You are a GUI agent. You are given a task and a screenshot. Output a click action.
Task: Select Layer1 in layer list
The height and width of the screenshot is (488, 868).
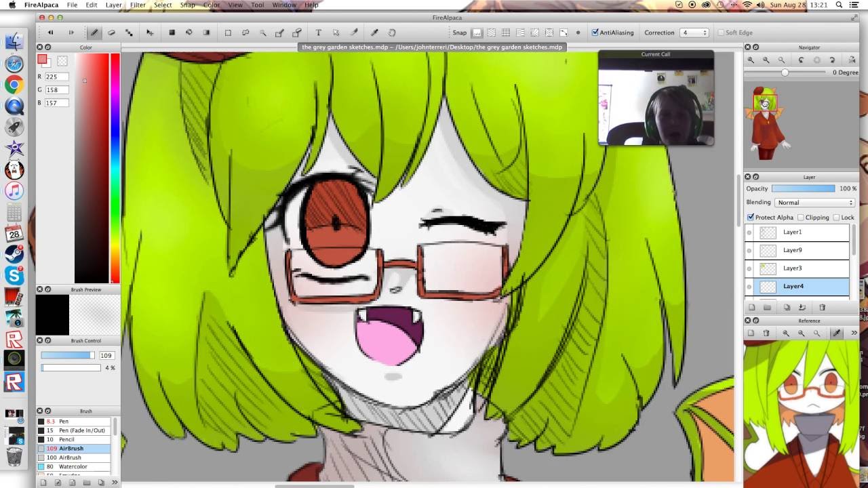point(797,232)
